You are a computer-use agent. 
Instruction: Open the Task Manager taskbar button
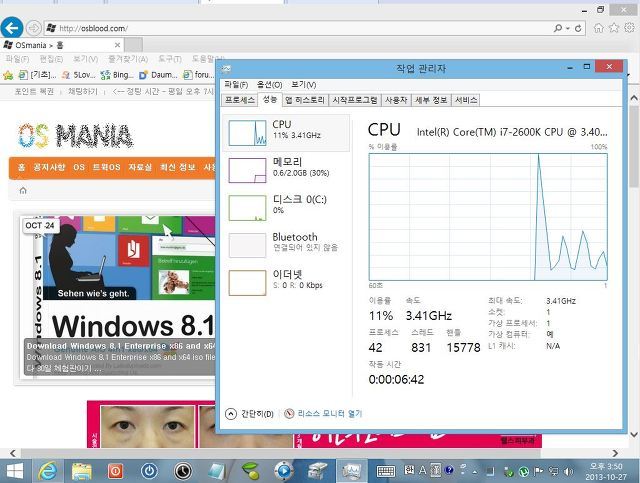point(351,472)
